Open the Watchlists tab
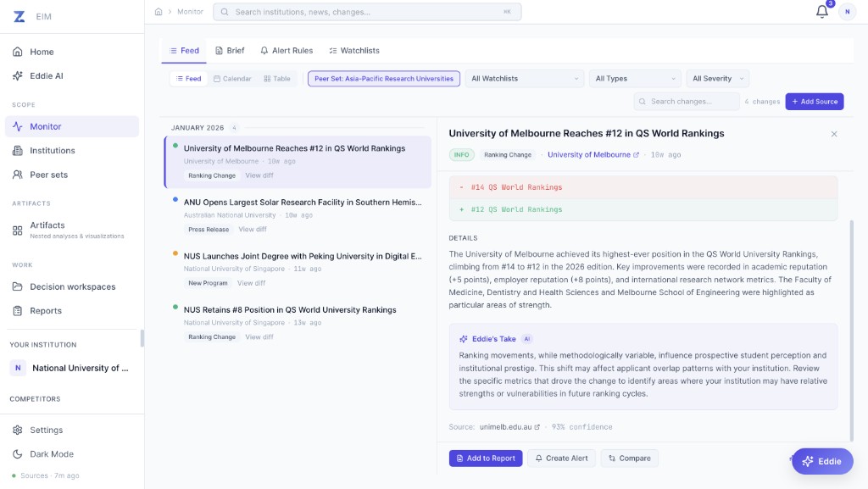The image size is (868, 489). (354, 51)
